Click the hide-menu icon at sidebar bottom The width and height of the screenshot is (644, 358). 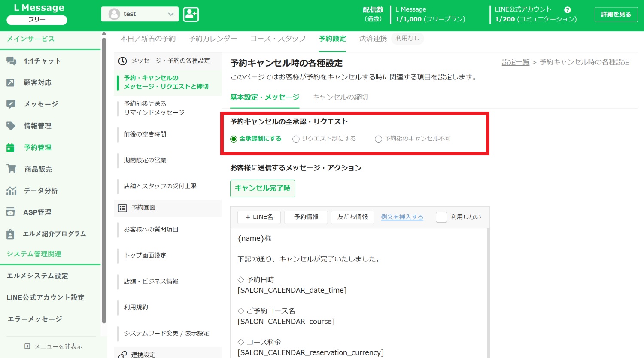click(27, 346)
